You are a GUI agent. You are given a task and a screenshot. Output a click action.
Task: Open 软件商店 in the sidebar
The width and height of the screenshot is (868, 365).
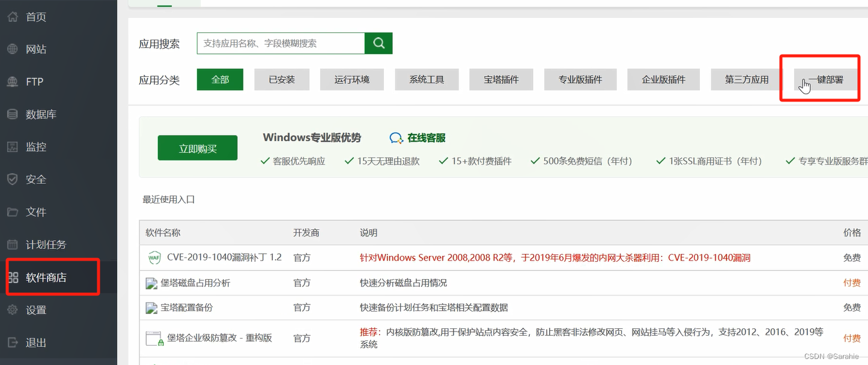click(x=46, y=277)
